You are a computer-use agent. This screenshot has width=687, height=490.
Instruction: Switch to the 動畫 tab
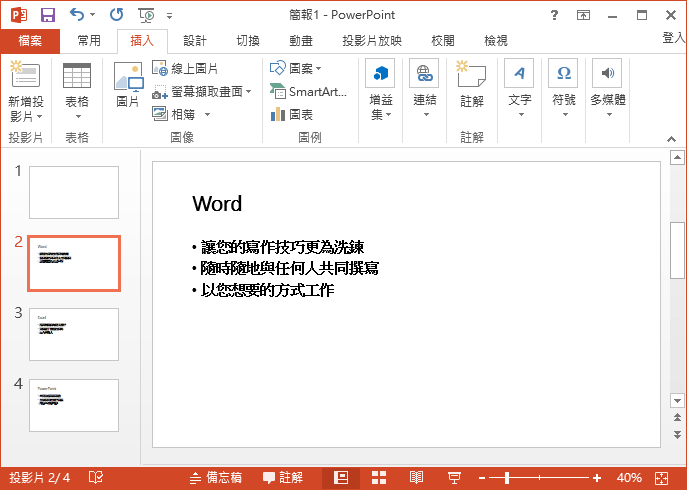click(x=301, y=41)
